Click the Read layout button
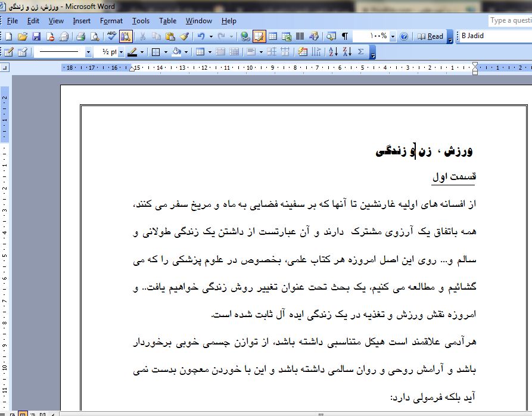Image resolution: width=532 pixels, height=416 pixels. point(430,36)
